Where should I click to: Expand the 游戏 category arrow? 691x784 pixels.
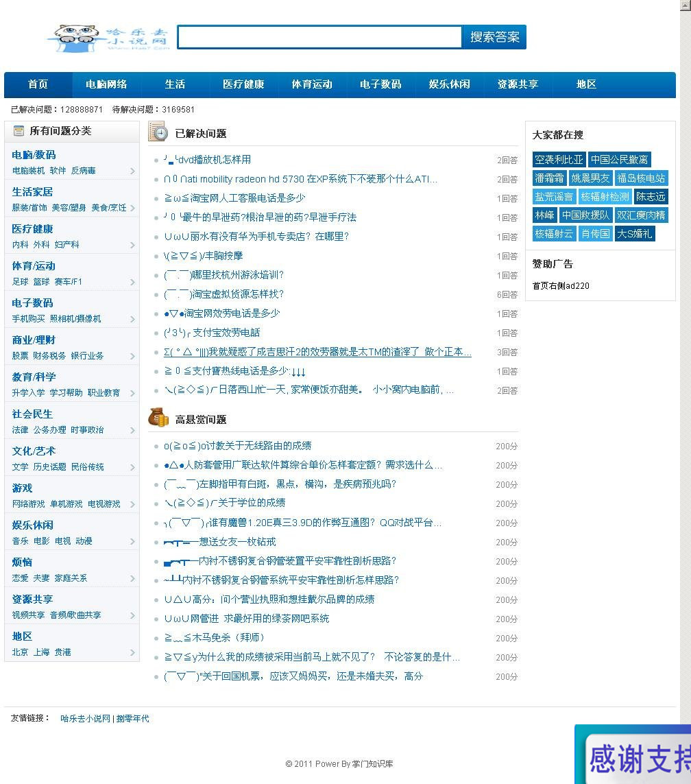[132, 504]
